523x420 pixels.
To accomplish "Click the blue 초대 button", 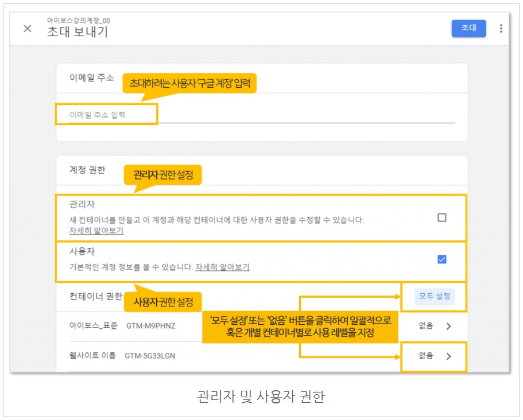I will [468, 28].
